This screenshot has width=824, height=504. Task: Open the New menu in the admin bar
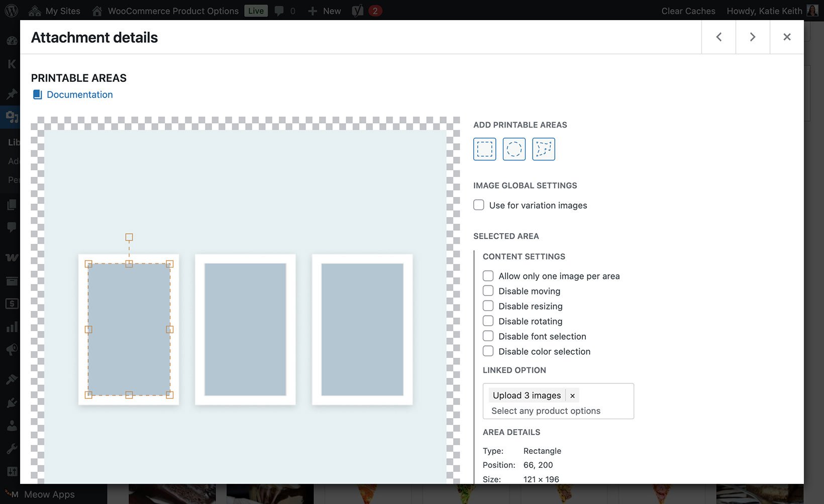[x=324, y=11]
